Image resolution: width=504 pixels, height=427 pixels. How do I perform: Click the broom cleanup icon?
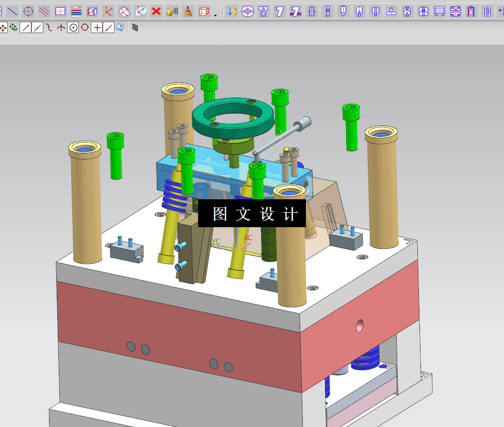[x=188, y=11]
